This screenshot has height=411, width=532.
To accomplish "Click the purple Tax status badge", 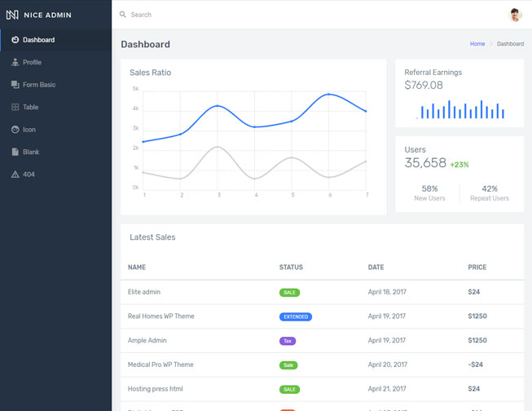I will click(x=287, y=341).
